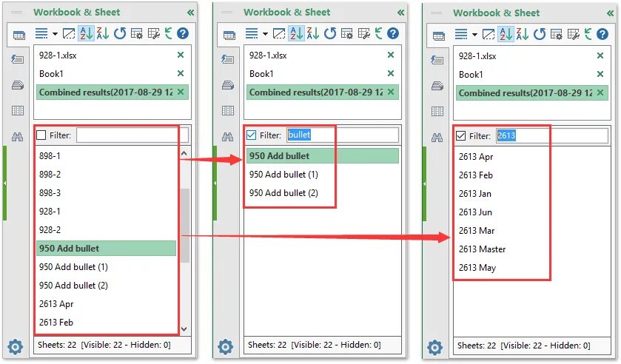The height and width of the screenshot is (364, 621).
Task: Open settings gear in right panel
Action: point(435,348)
